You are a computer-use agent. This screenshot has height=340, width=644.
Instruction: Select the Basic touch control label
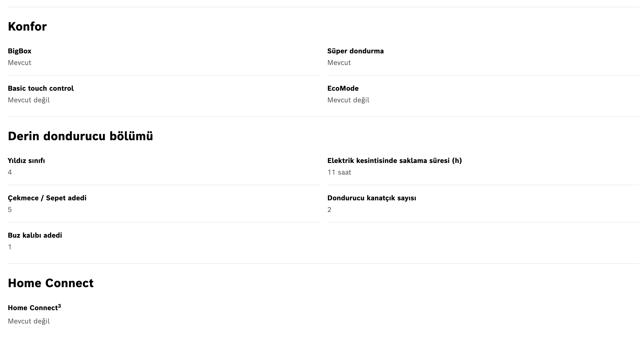[41, 88]
